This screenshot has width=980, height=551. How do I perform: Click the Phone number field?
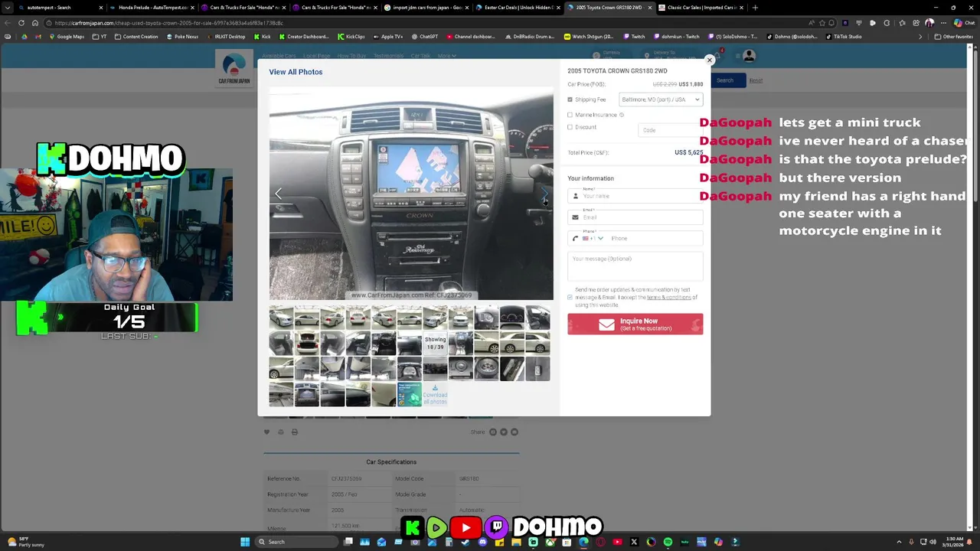[655, 238]
